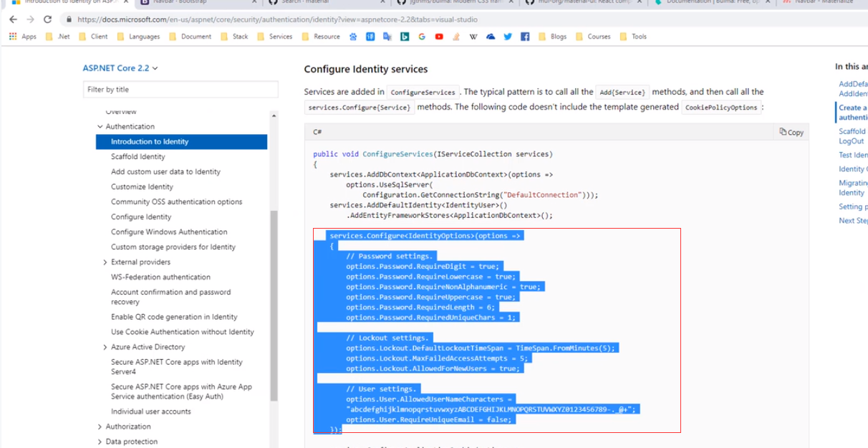868x448 pixels.
Task: Expand the External providers tree node
Action: (105, 262)
